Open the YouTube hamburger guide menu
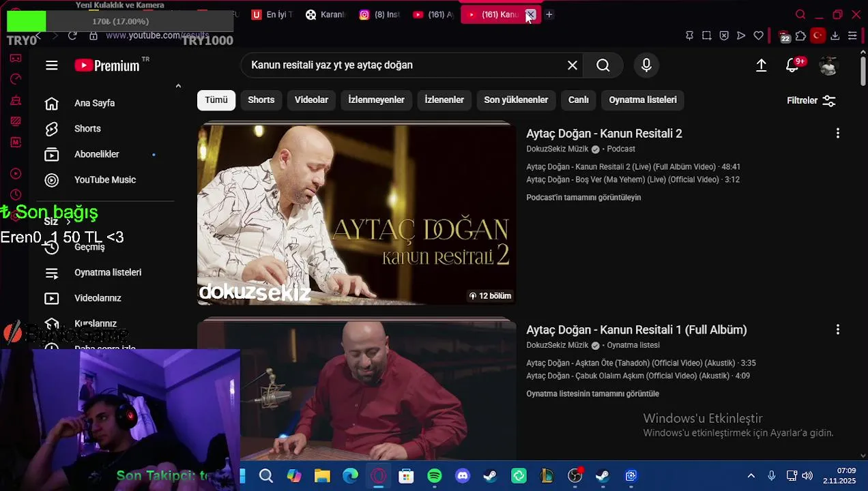Screen dimensions: 868x491 52,65
